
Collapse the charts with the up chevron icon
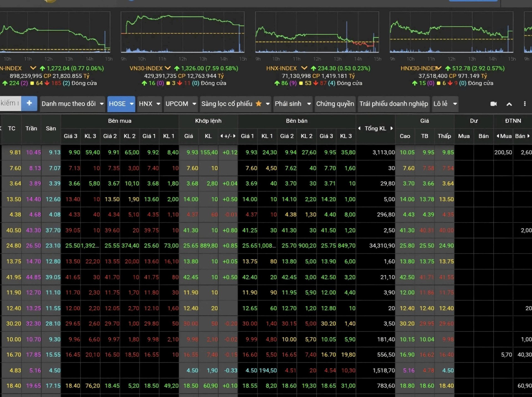click(x=509, y=104)
